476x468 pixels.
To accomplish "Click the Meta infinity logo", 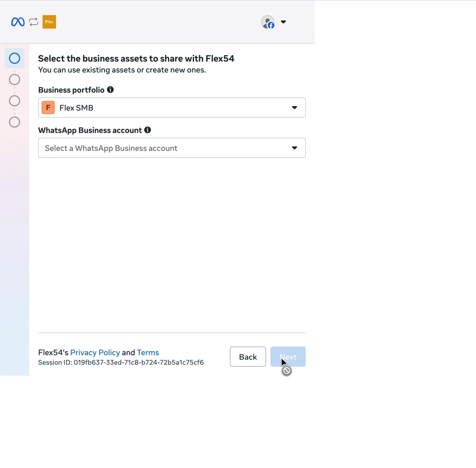I will point(18,22).
